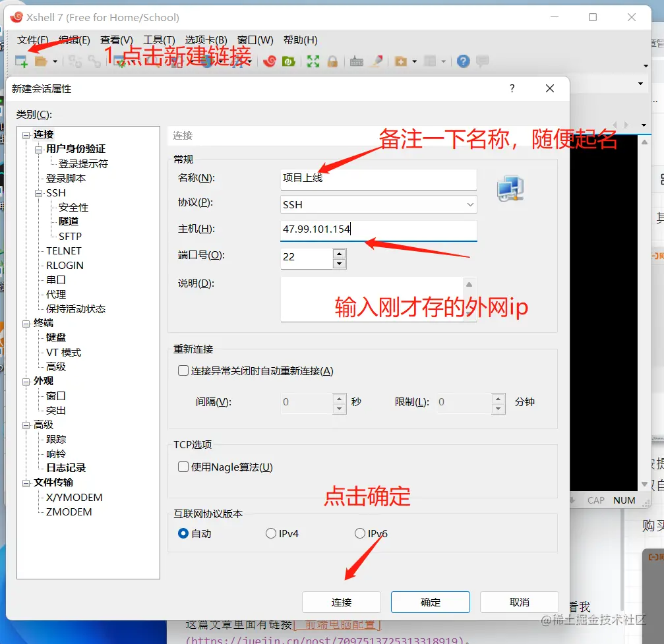Select RLOGIN in category tree
The width and height of the screenshot is (664, 644).
pos(65,266)
